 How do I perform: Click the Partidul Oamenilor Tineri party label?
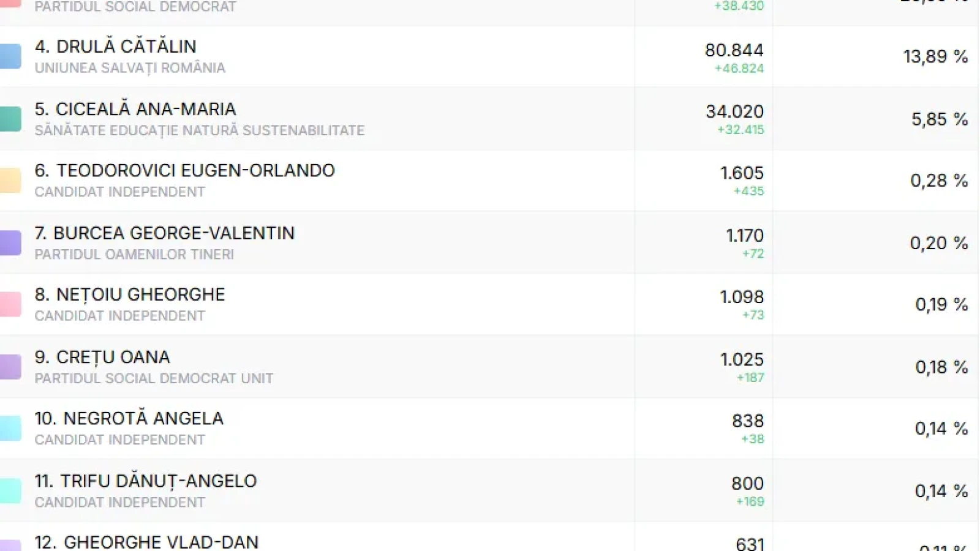[134, 255]
